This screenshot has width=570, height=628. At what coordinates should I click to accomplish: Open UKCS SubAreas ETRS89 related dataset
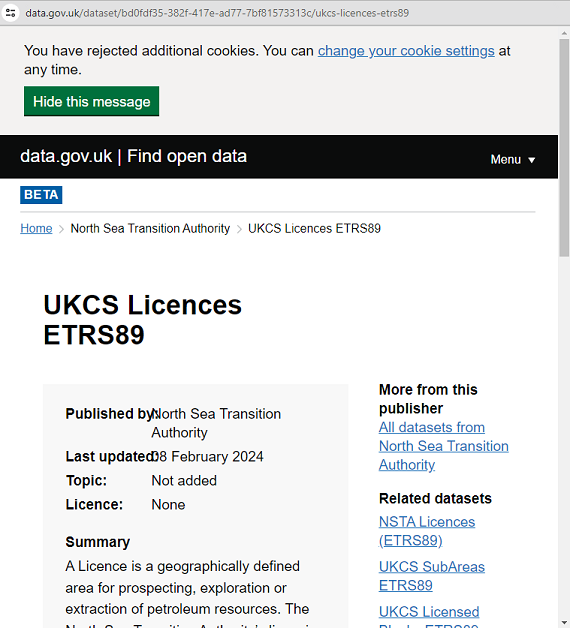(432, 576)
